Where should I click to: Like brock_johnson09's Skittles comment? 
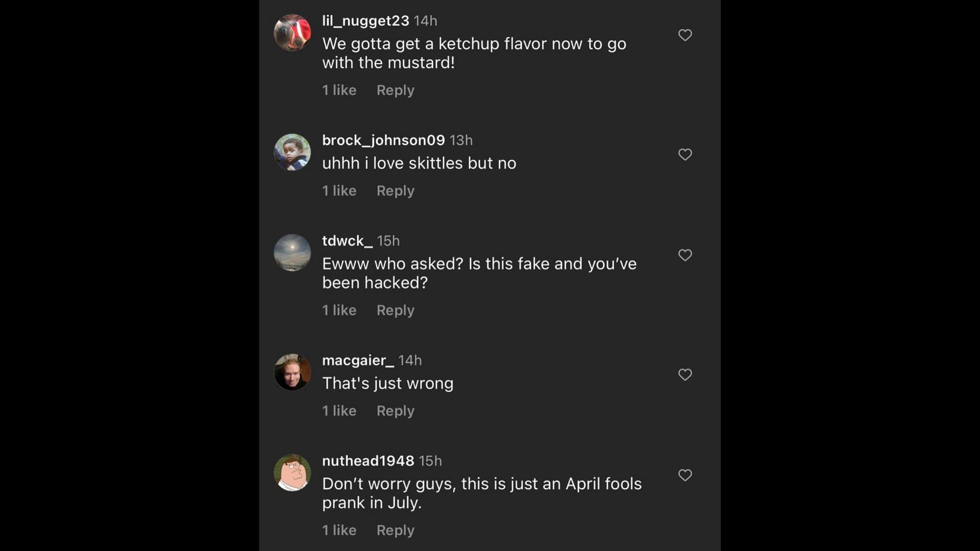coord(685,154)
